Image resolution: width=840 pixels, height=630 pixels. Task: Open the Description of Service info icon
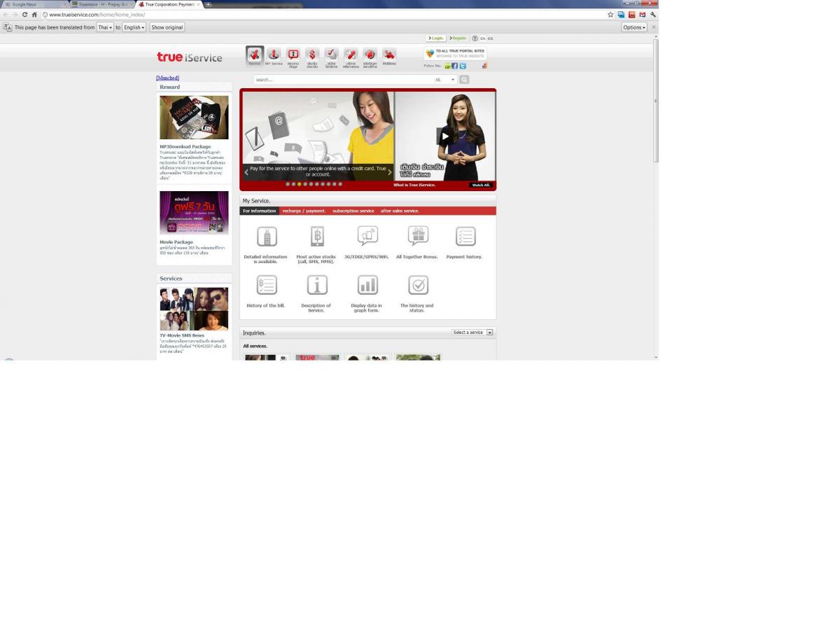317,285
